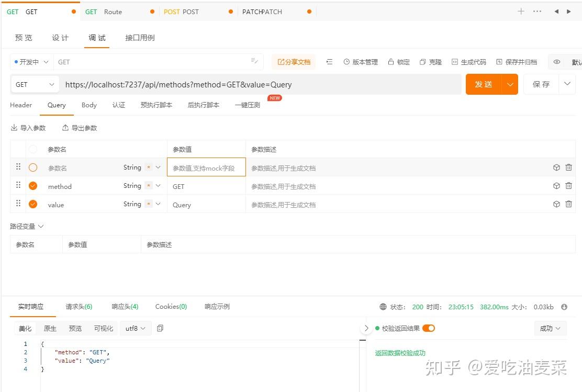Viewport: 582px width, 392px height.
Task: Open the send button dropdown arrow
Action: click(x=510, y=85)
